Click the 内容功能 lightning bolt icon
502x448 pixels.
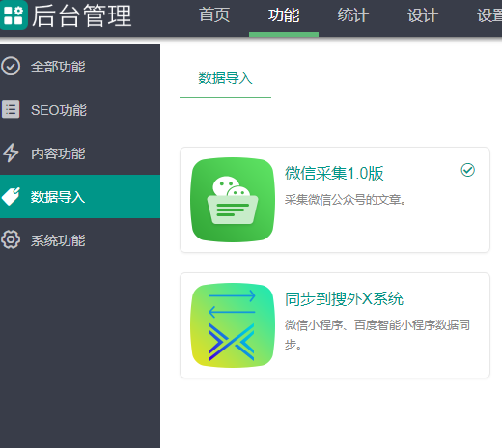11,153
